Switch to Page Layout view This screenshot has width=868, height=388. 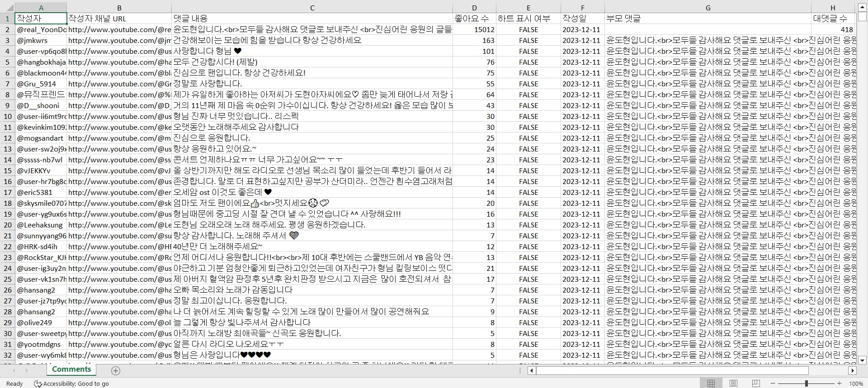(x=734, y=383)
